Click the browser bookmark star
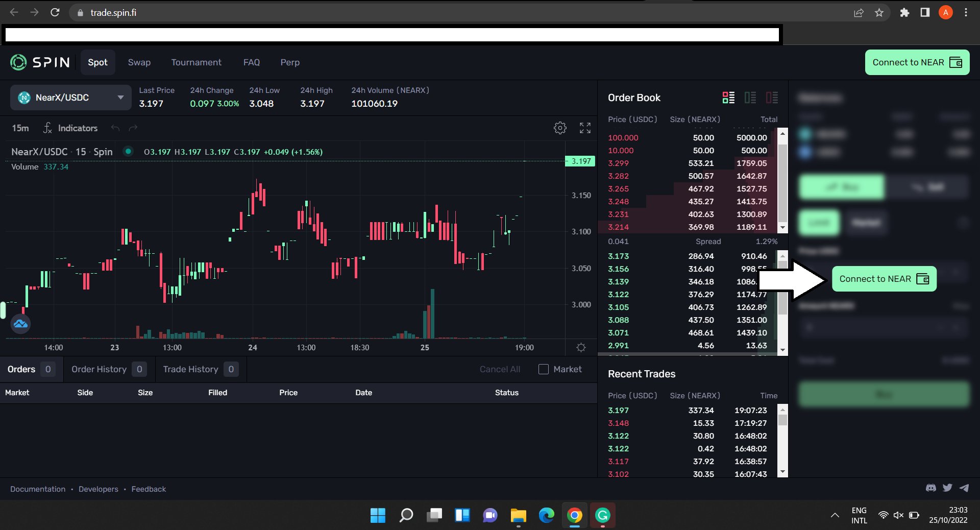Image resolution: width=980 pixels, height=530 pixels. pyautogui.click(x=879, y=13)
